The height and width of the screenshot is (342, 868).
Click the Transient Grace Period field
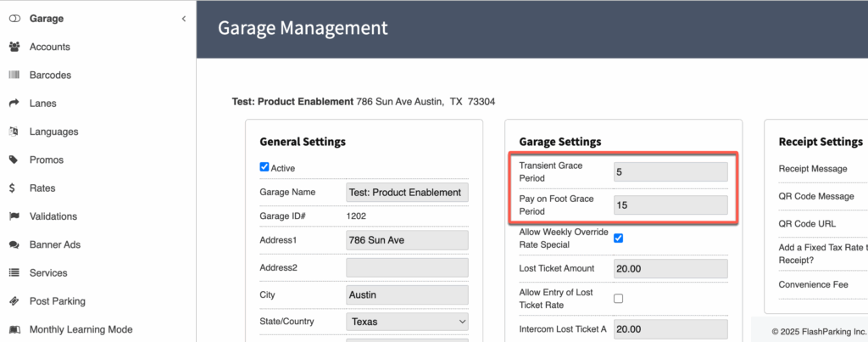(670, 172)
